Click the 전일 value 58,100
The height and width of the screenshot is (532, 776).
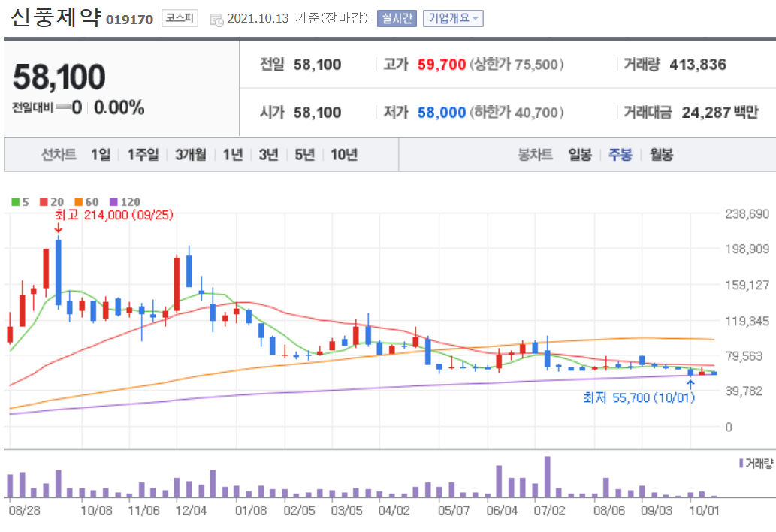[x=317, y=65]
